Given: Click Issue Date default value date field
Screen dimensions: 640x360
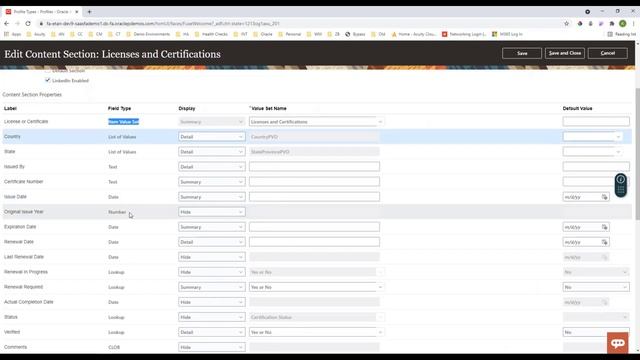Looking at the screenshot, I should click(582, 197).
